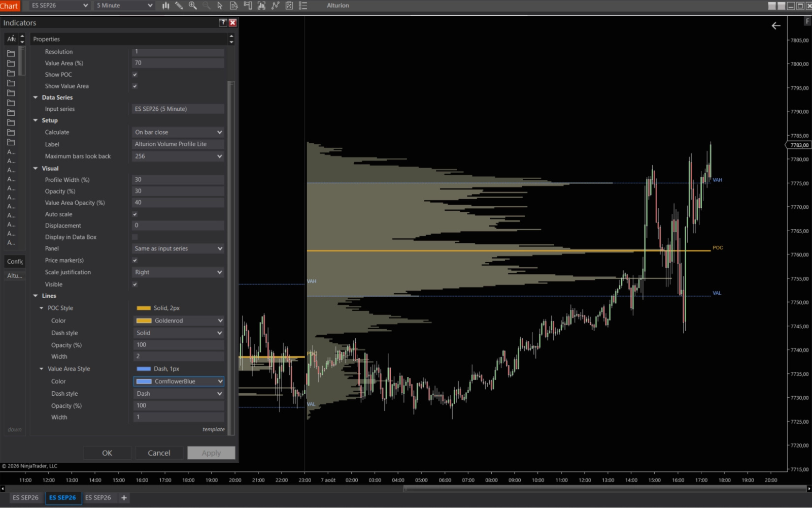Open the data series icon
812x508 pixels.
(261, 6)
